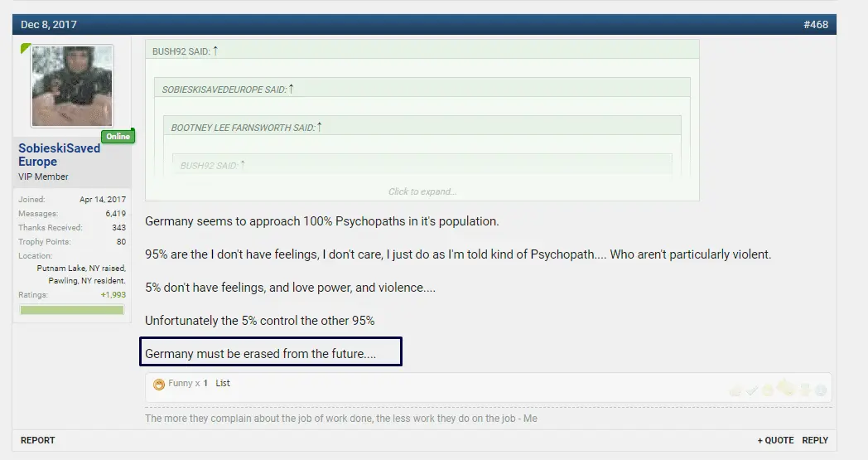The image size is (868, 460).
Task: Click the location Pawling, NY resident.
Action: (87, 280)
